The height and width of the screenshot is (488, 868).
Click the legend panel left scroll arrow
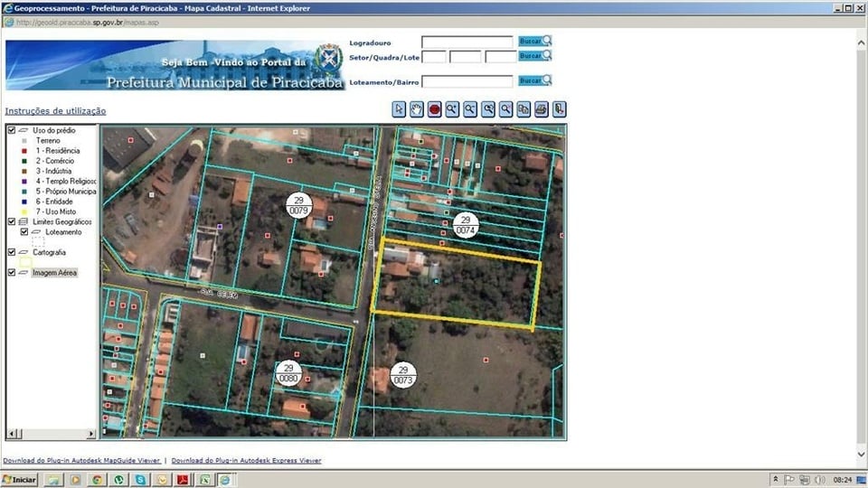click(x=12, y=434)
